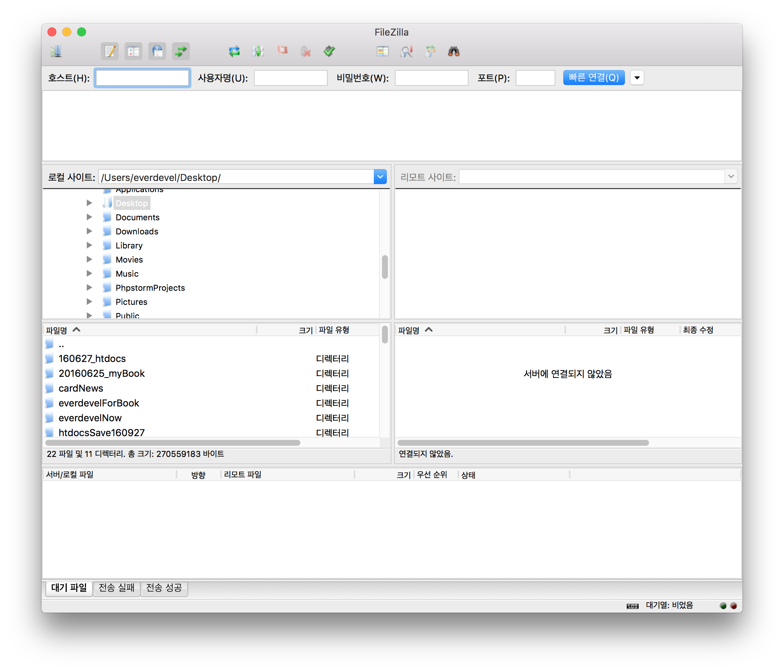Image resolution: width=784 pixels, height=672 pixels.
Task: Select Documents in local tree
Action: (138, 218)
